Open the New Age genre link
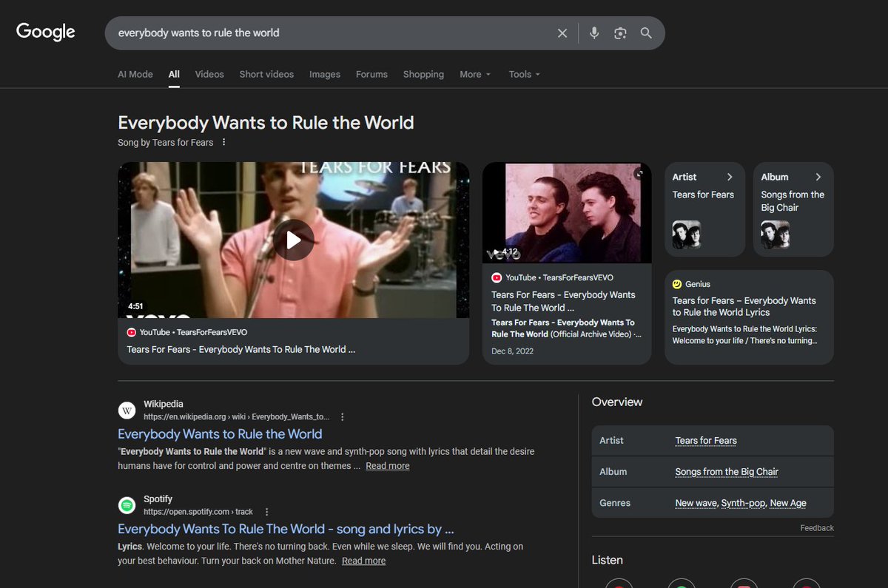Screen dimensions: 888x588 coord(788,503)
